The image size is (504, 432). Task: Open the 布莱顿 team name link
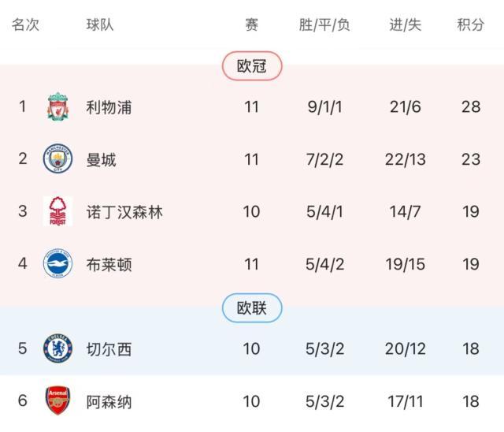pos(109,264)
